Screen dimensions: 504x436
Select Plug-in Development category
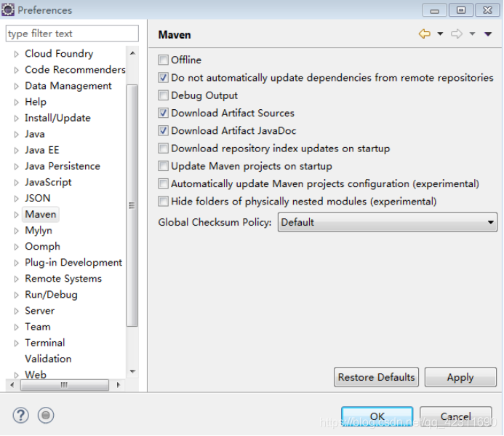(73, 263)
